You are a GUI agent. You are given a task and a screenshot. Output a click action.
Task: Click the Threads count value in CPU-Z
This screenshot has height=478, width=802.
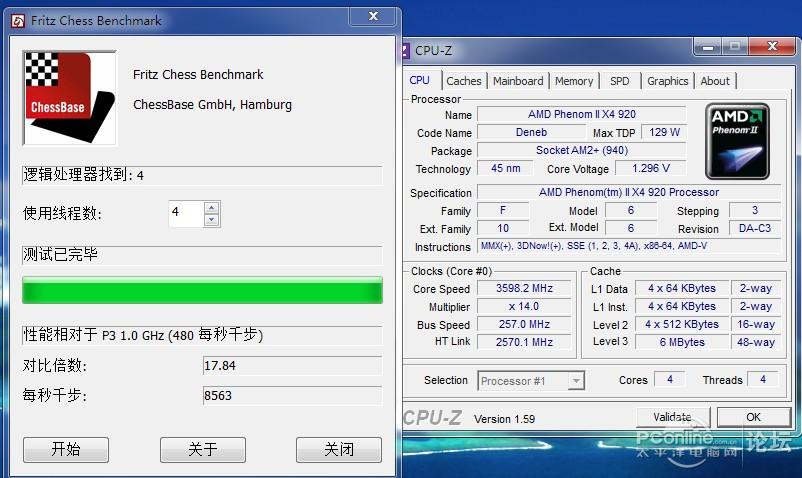[x=763, y=379]
